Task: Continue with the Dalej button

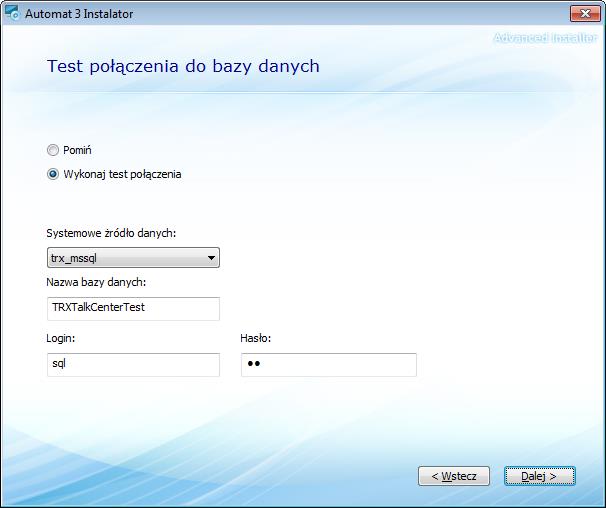Action: click(x=540, y=476)
